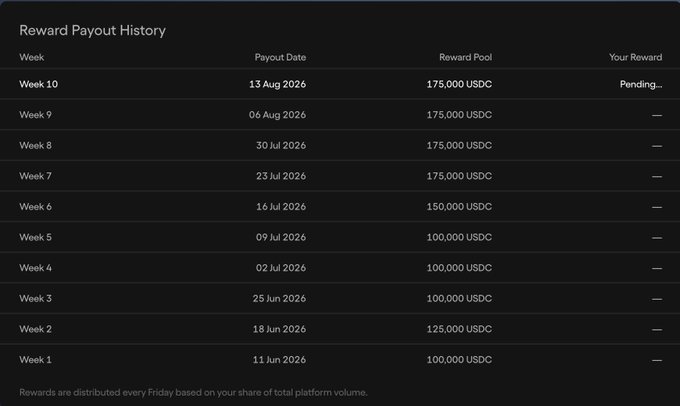The height and width of the screenshot is (406, 680).
Task: Click the Reward Payout History heading
Action: pos(92,30)
